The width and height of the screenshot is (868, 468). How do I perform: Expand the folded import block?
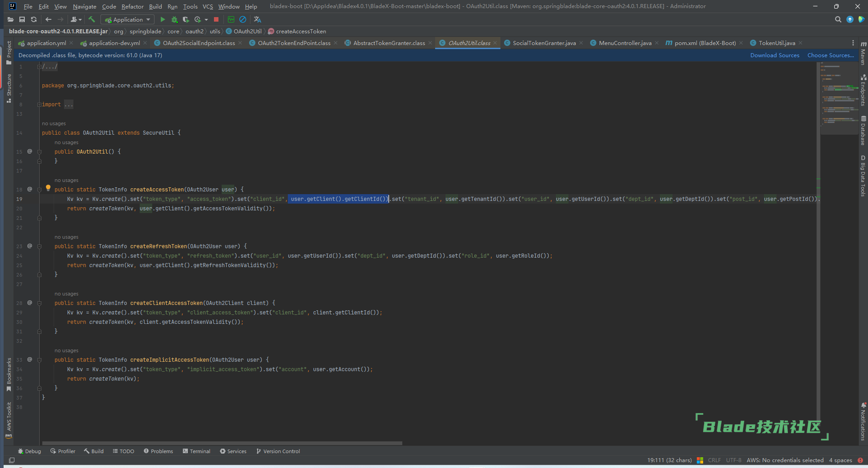(x=39, y=105)
